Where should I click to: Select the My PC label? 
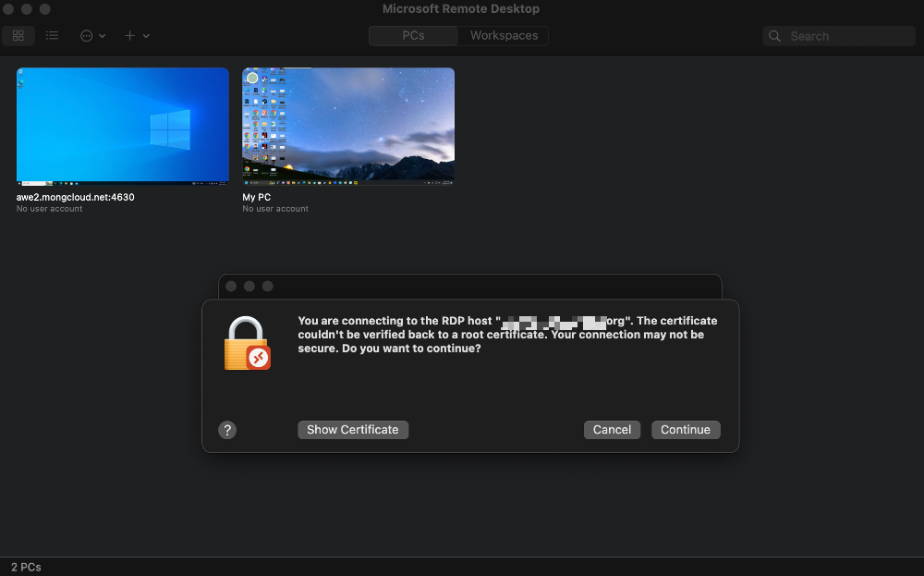click(x=256, y=197)
